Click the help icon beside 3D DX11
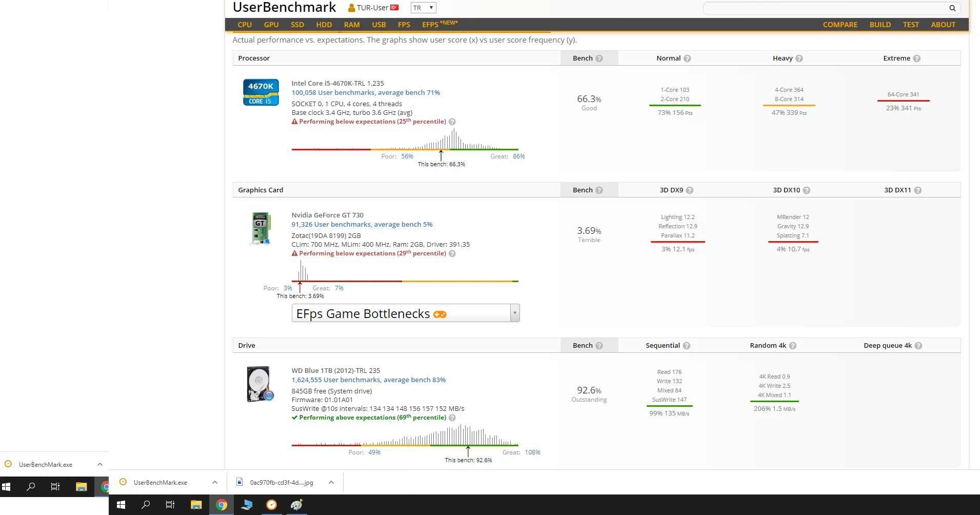 (x=918, y=190)
